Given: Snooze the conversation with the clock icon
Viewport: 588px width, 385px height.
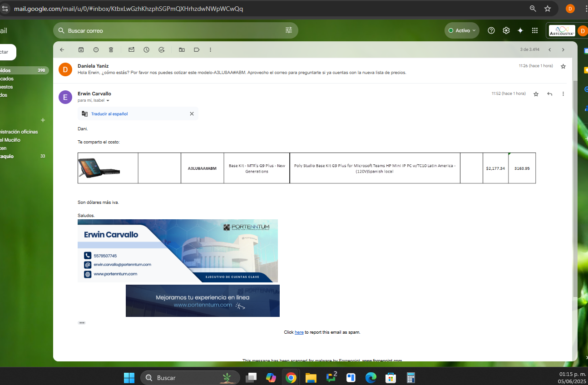Looking at the screenshot, I should [146, 49].
